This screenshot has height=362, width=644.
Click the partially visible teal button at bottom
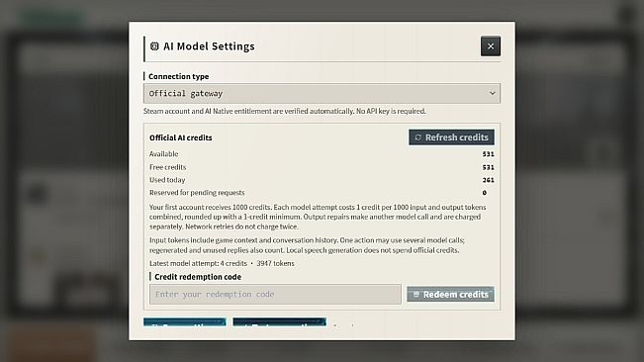(185, 321)
